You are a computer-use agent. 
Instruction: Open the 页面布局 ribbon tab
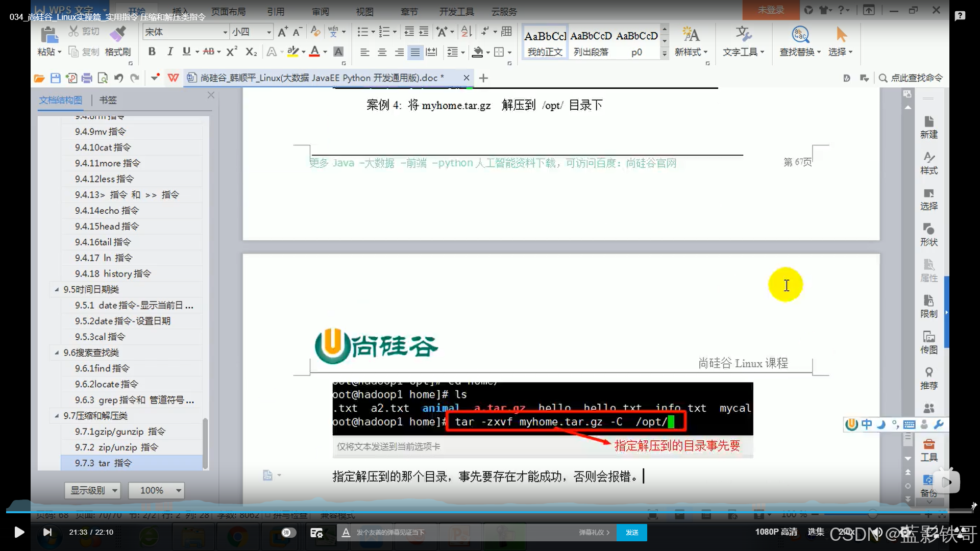click(228, 11)
